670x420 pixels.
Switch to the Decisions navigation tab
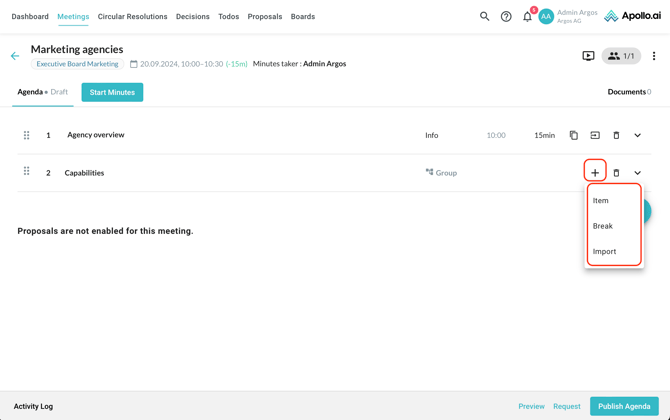(x=192, y=16)
